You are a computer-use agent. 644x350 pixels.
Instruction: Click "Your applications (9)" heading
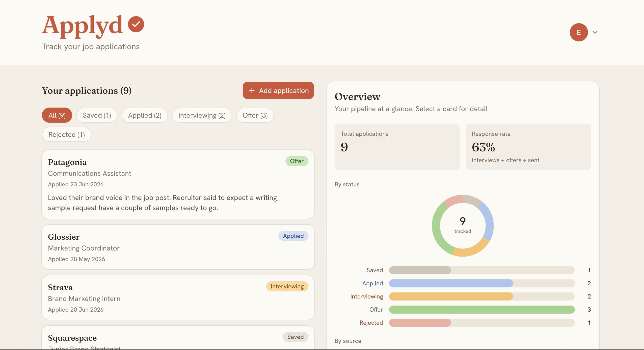point(87,91)
